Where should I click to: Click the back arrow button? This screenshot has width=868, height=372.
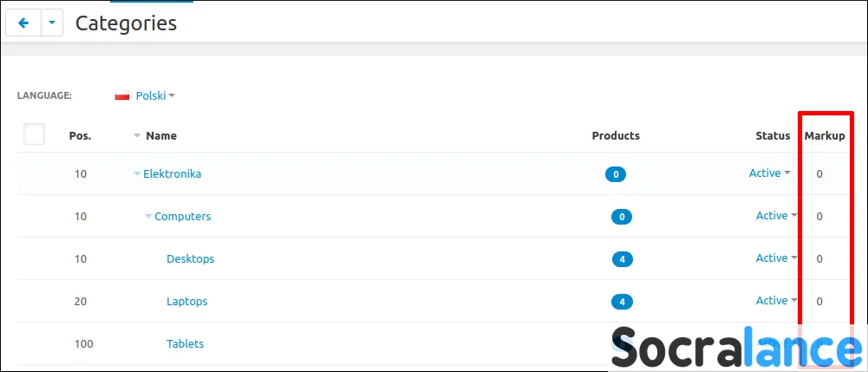tap(23, 23)
